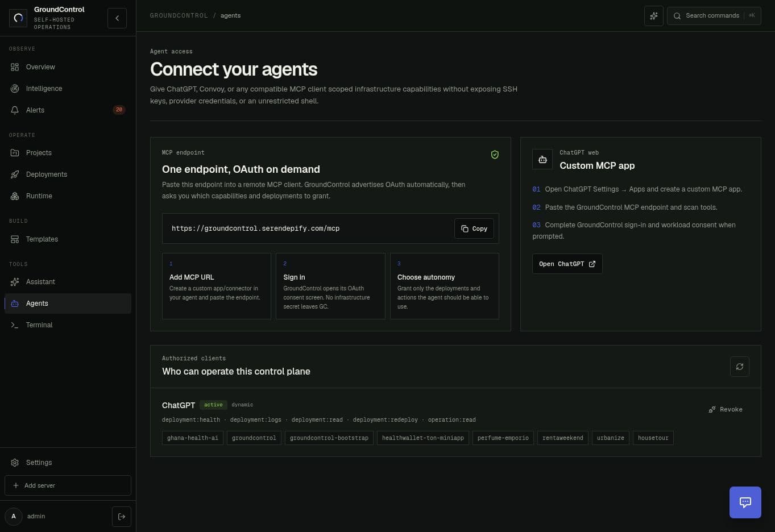Launch the Assistant tool
This screenshot has height=532, width=775.
click(68, 282)
